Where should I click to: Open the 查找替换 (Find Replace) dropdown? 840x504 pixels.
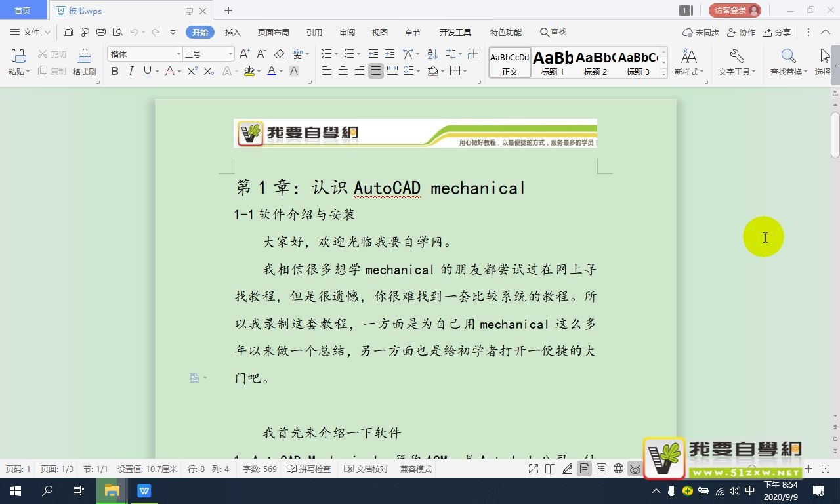[x=789, y=62]
